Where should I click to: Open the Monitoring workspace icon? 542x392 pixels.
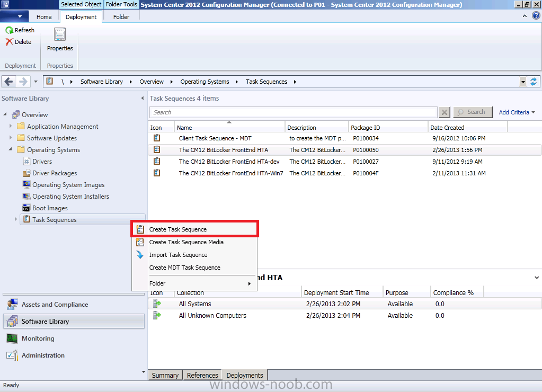(12, 338)
